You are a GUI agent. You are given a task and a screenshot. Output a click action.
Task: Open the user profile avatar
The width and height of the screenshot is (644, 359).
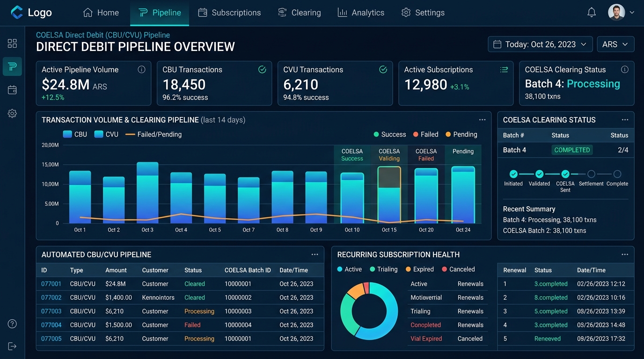(x=616, y=13)
